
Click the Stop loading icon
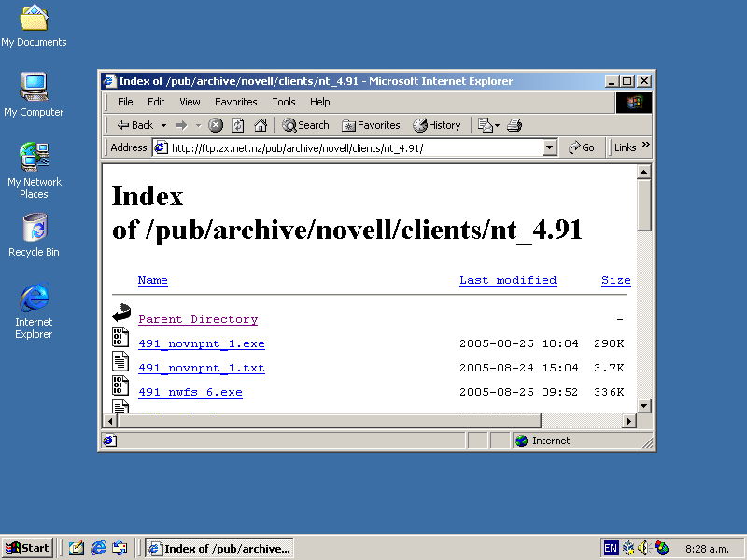pos(216,125)
